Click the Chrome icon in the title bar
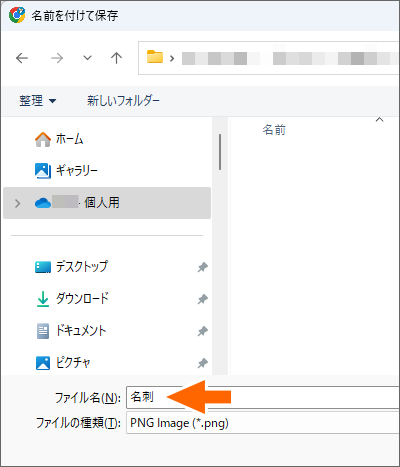 click(x=17, y=15)
